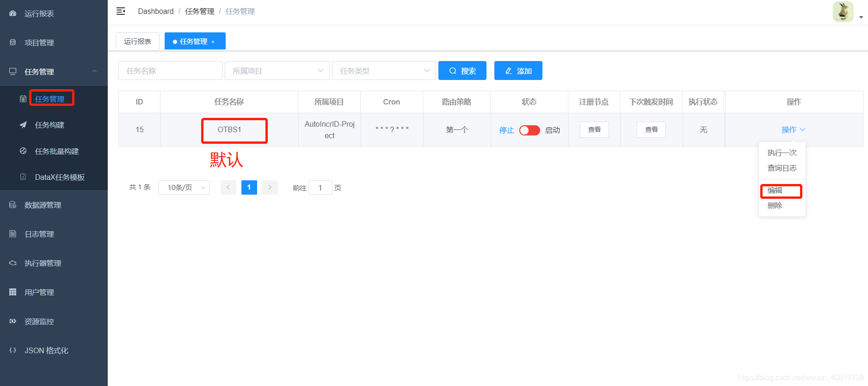Choose 查询日志 from the operations menu

coord(782,168)
